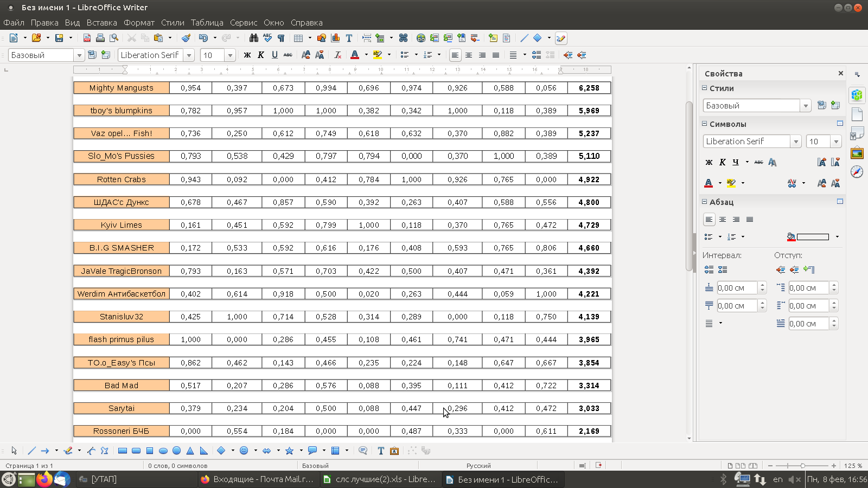Screen dimensions: 868x488
Task: Open the Таблица menu
Action: [x=207, y=23]
